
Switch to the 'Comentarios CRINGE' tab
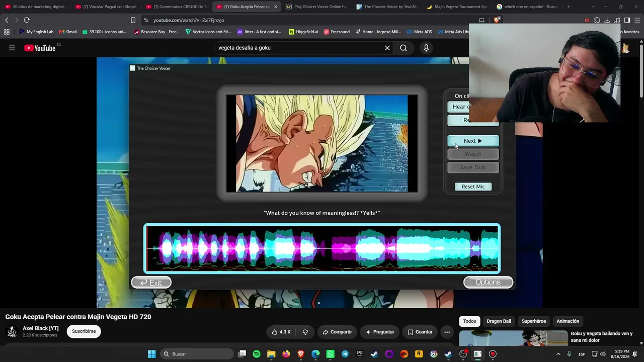coord(176,7)
